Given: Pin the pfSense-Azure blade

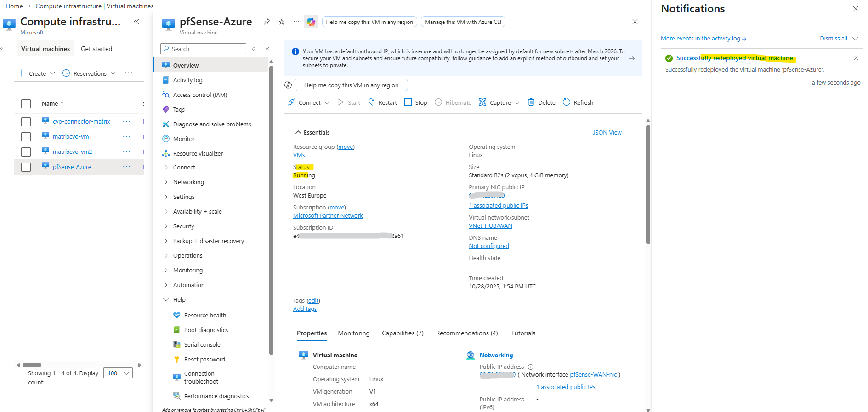Looking at the screenshot, I should (x=267, y=22).
